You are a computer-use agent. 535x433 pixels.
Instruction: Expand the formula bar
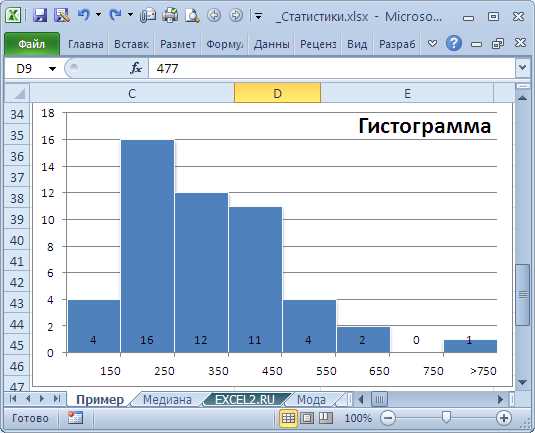click(522, 68)
